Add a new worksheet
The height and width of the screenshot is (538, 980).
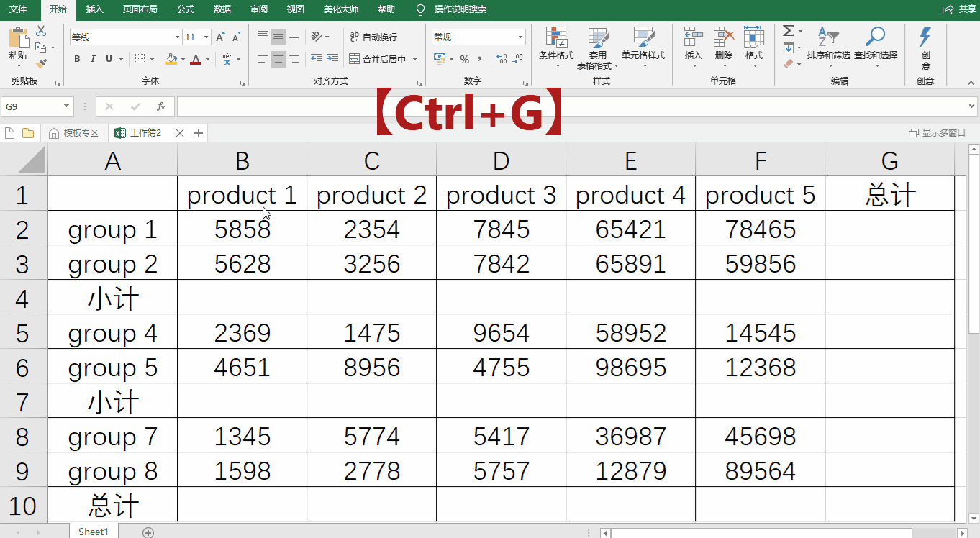(148, 532)
